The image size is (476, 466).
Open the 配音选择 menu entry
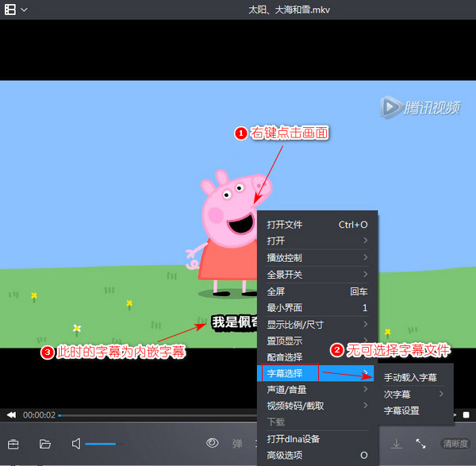coord(317,357)
